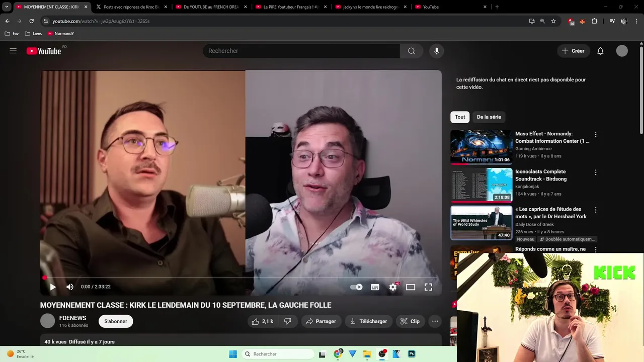The image size is (644, 362).
Task: Open Mass Effect Normandy video thumbnail
Action: (481, 147)
